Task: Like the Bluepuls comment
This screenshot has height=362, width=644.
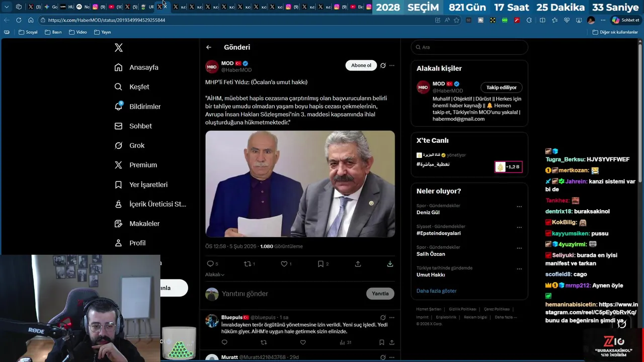Action: (303, 342)
